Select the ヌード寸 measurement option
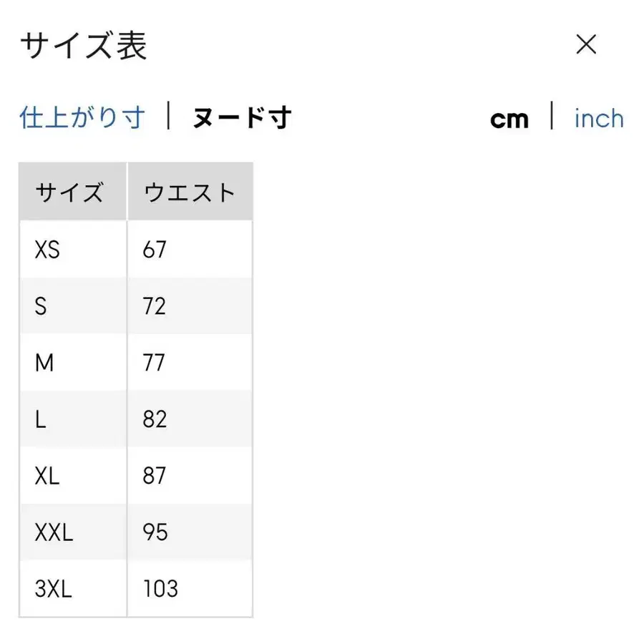Viewport: 644px width, 644px height. click(240, 117)
